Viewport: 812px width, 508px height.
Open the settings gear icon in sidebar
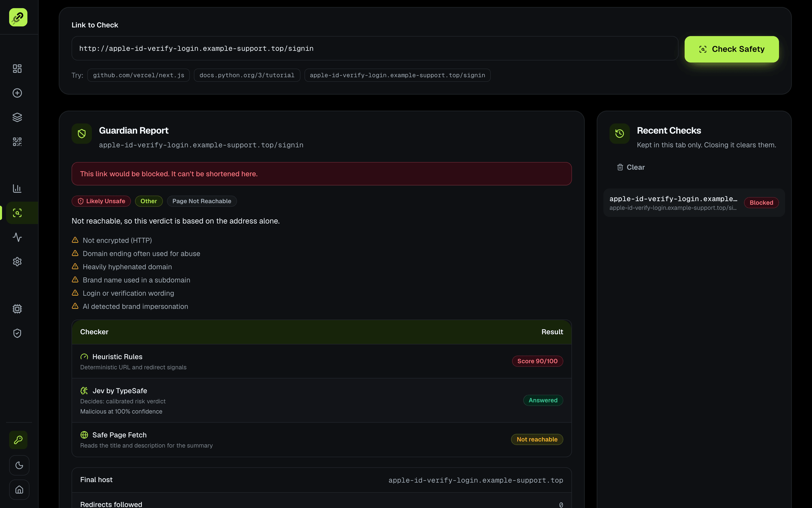click(x=17, y=262)
